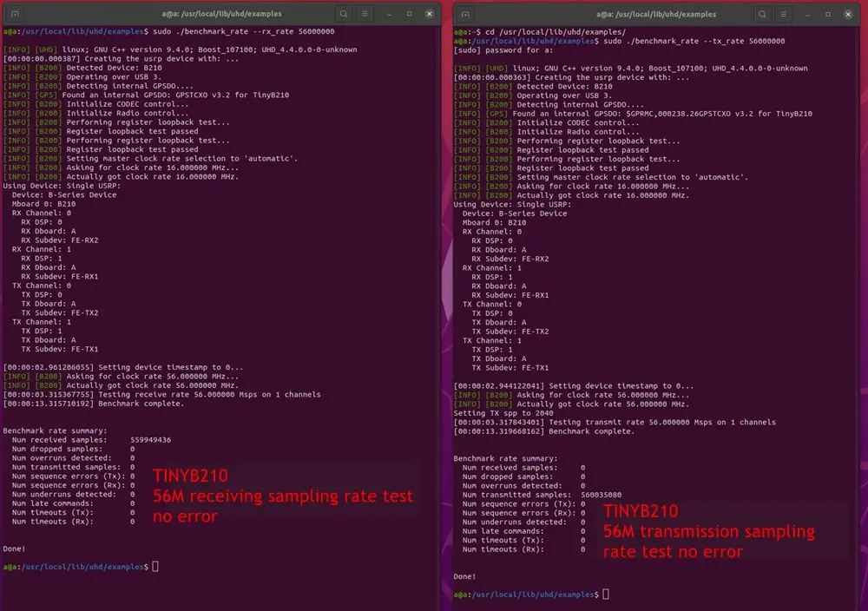868x611 pixels.
Task: Open hamburger menu in left terminal window
Action: click(x=365, y=14)
